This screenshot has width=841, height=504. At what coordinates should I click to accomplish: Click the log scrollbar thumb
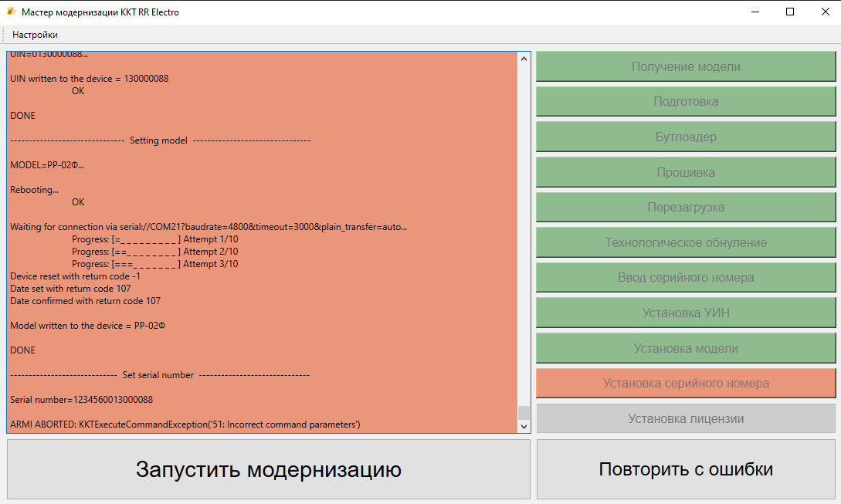[524, 412]
